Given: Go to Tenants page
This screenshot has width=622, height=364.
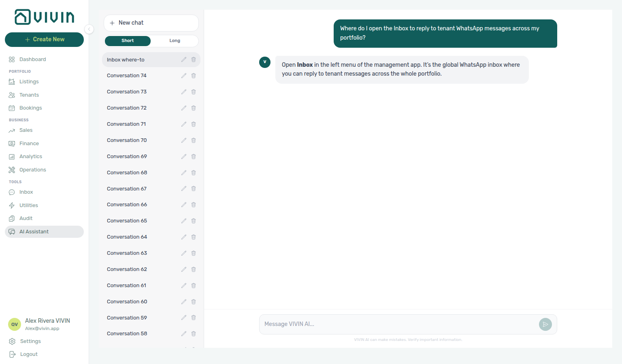Looking at the screenshot, I should 44,95.
